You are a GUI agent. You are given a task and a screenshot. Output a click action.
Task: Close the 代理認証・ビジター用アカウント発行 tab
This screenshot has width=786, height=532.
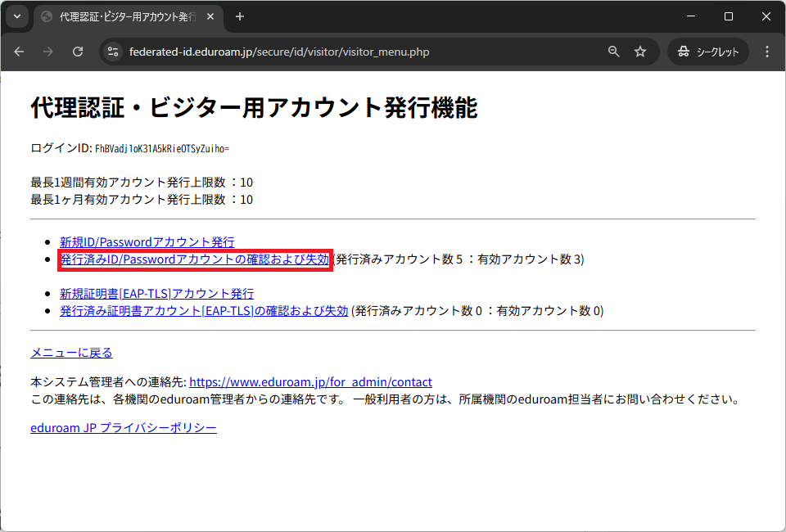(210, 16)
